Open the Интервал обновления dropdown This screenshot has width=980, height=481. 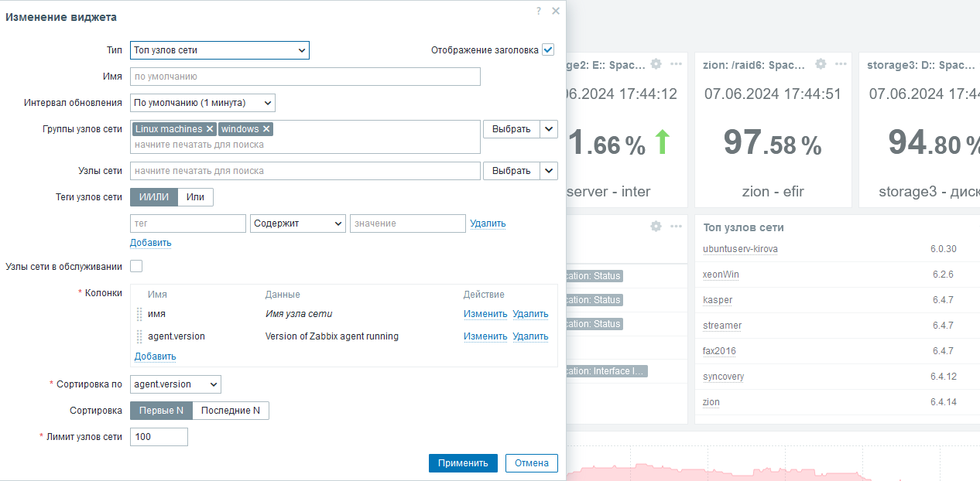point(203,103)
